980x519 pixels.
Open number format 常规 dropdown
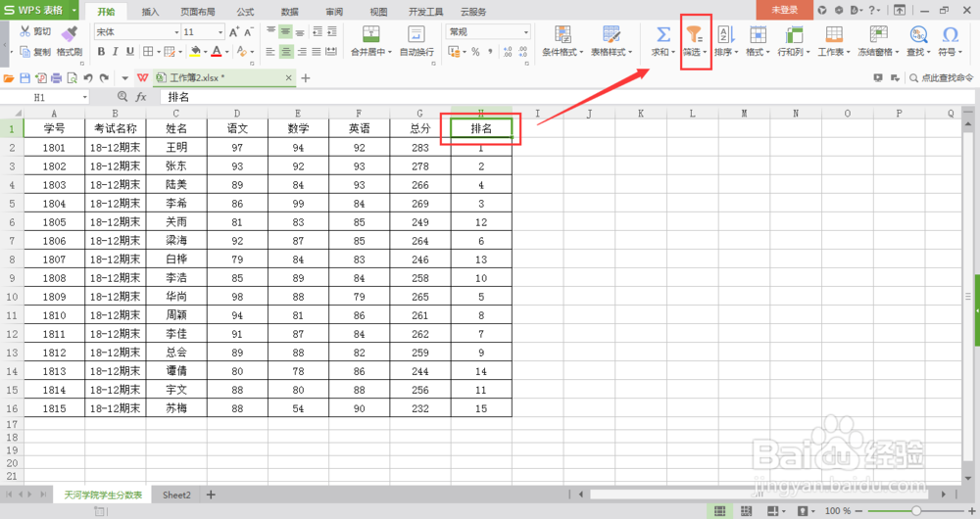pos(525,32)
